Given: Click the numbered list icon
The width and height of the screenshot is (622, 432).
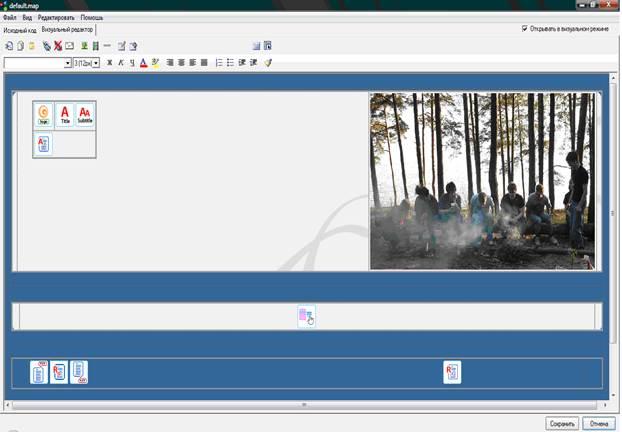Looking at the screenshot, I should click(x=219, y=63).
